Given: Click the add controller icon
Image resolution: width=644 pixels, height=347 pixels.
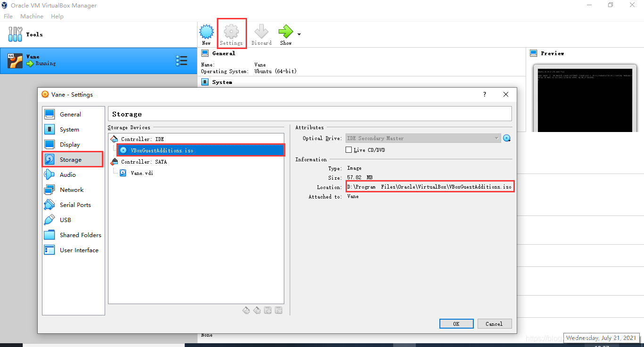Looking at the screenshot, I should pyautogui.click(x=246, y=310).
